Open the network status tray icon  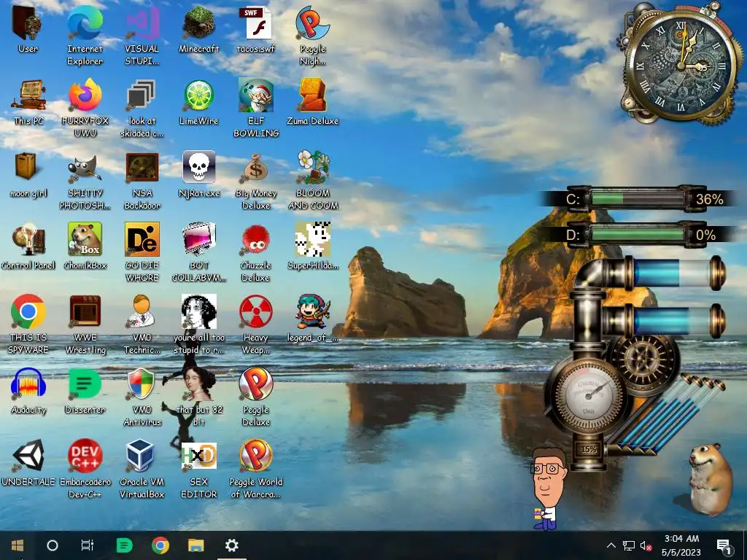click(x=629, y=545)
